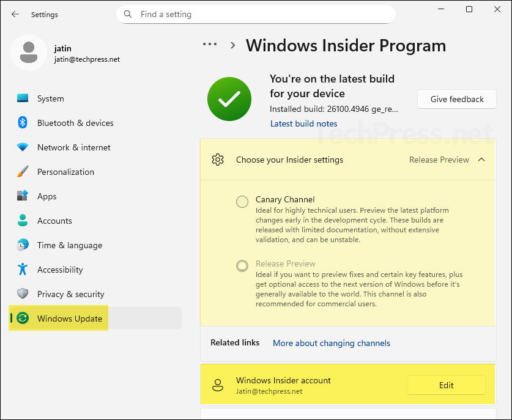Open the breadcrumb ellipsis menu
512x420 pixels.
(210, 44)
